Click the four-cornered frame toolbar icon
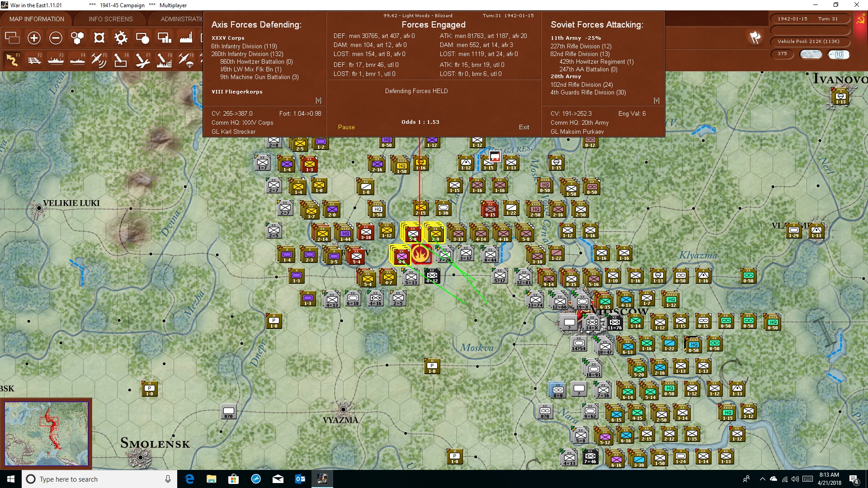The width and height of the screenshot is (868, 488). pos(99,38)
